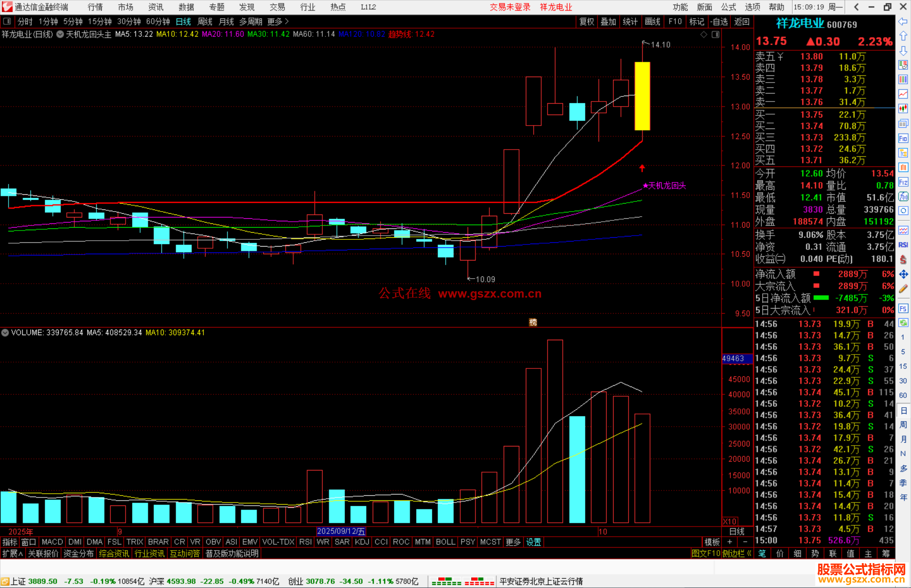The width and height of the screenshot is (911, 588).
Task: Toggle the panel icon left of 分时
Action: point(7,21)
